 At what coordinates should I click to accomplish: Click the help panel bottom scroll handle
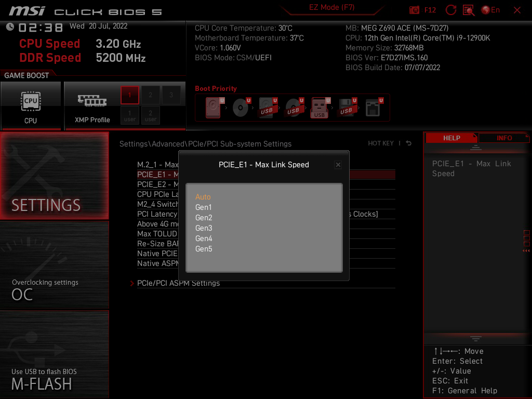(476, 338)
